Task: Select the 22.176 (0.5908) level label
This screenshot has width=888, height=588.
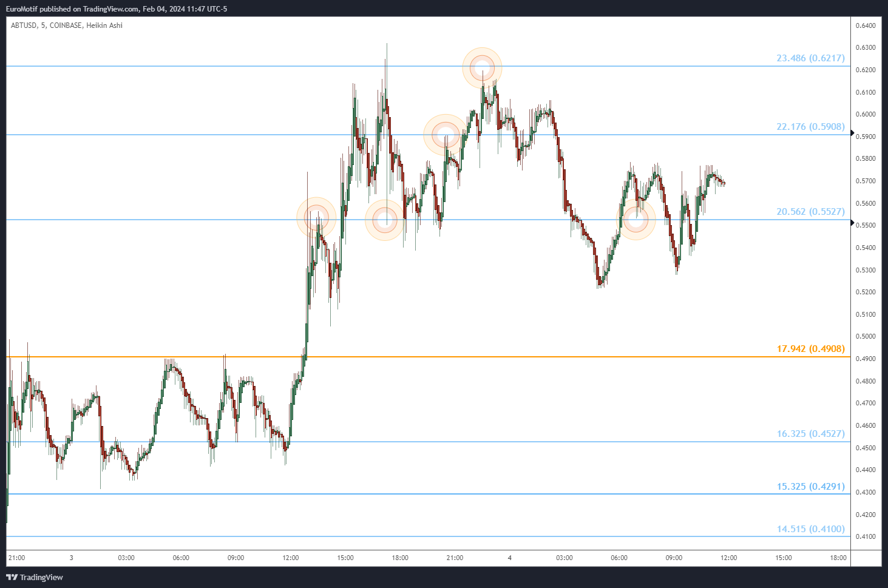Action: (810, 127)
